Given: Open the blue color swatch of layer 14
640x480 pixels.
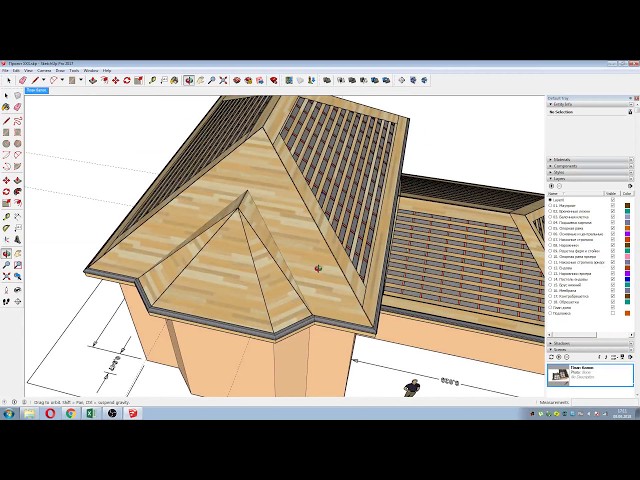Looking at the screenshot, I should click(x=627, y=279).
